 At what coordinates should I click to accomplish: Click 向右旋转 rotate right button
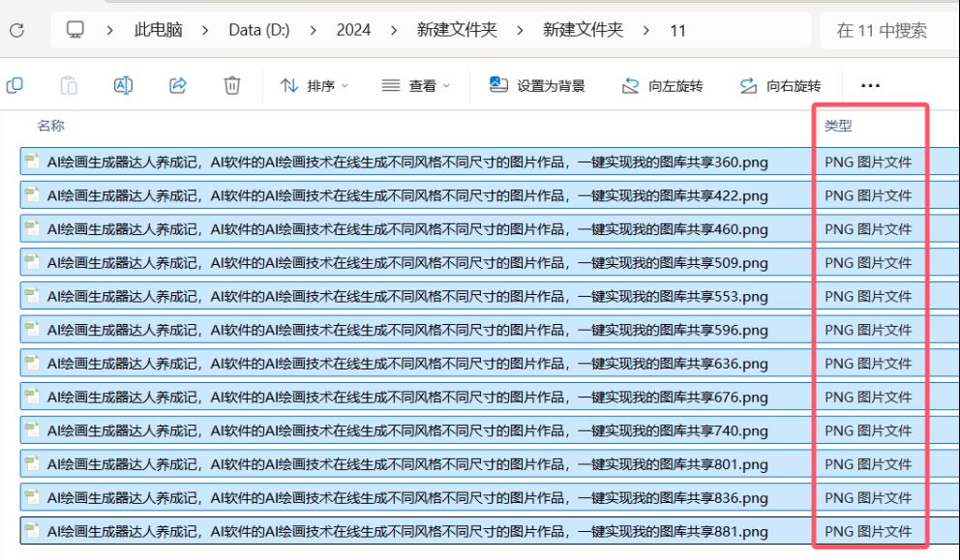[x=780, y=86]
